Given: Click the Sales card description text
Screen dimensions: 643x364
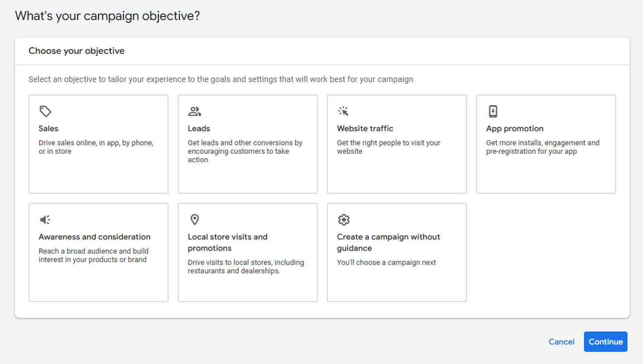Looking at the screenshot, I should 96,147.
